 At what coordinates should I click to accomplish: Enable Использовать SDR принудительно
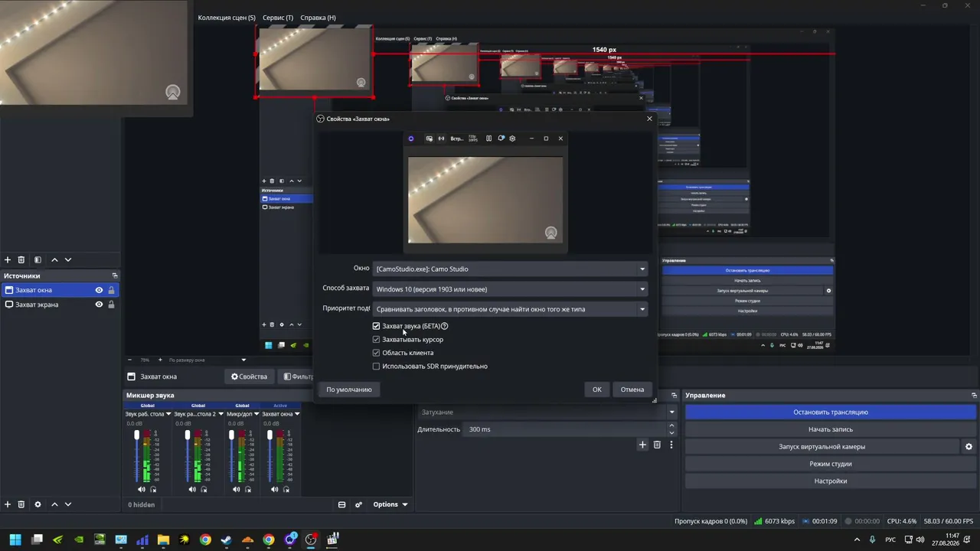[x=376, y=367]
